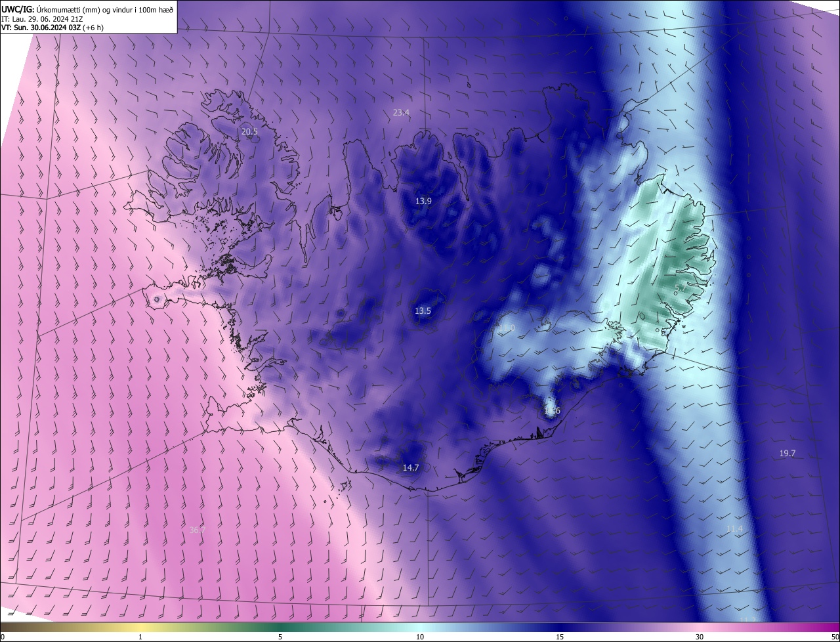Screen dimensions: 840x642
Task: Click the '10' label on the color scale
Action: tap(420, 637)
